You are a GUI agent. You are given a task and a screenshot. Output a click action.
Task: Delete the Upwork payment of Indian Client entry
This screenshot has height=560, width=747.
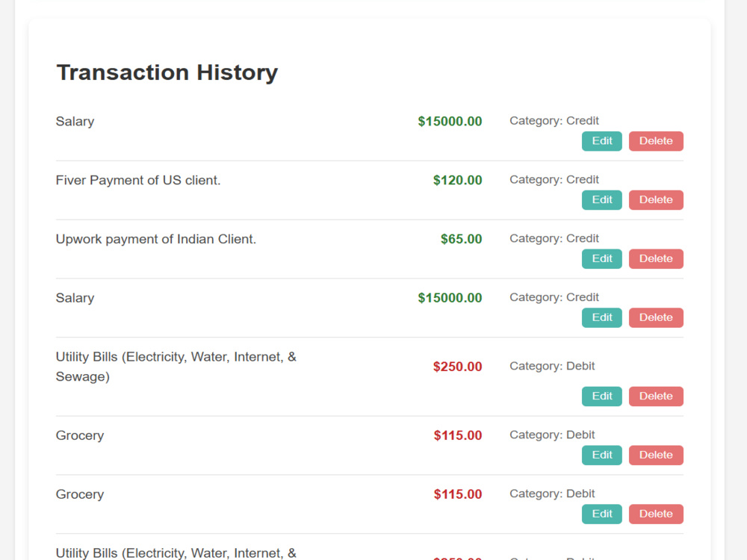[x=656, y=259]
